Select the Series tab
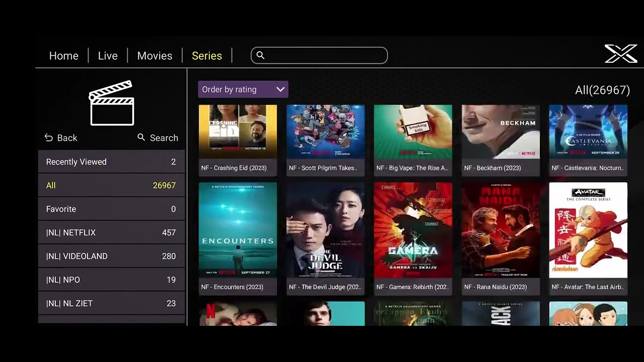Image resolution: width=644 pixels, height=362 pixels. [207, 56]
